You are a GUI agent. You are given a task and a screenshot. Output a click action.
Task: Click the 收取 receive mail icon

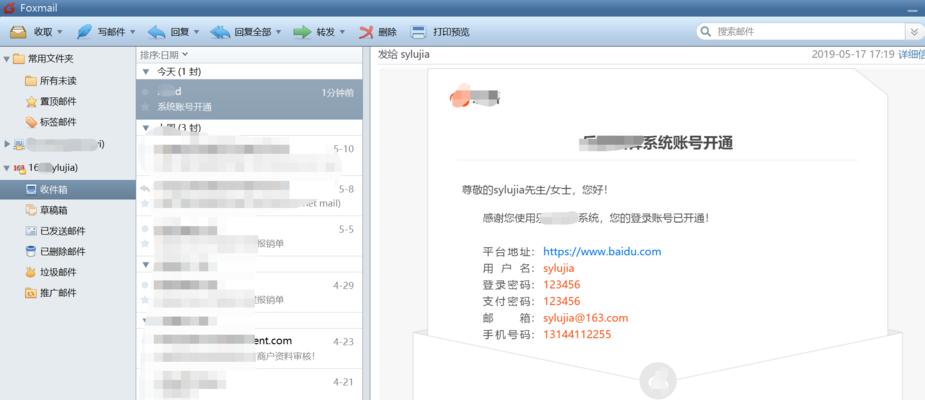[18, 32]
